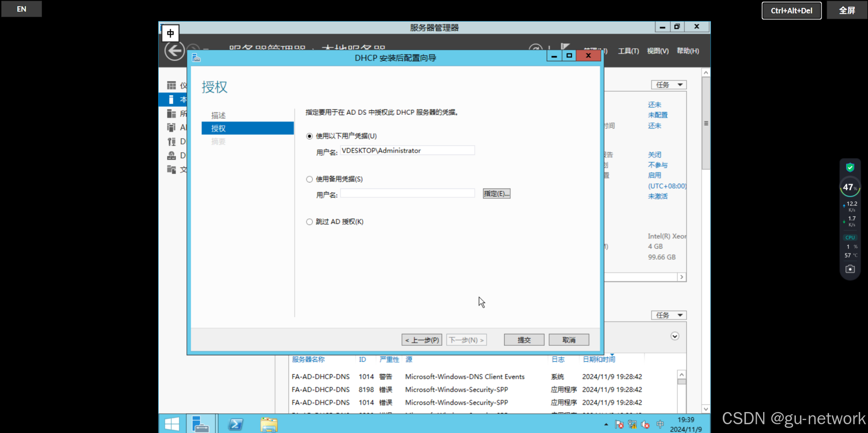Image resolution: width=868 pixels, height=433 pixels.
Task: Open the Windows Start button
Action: [172, 424]
